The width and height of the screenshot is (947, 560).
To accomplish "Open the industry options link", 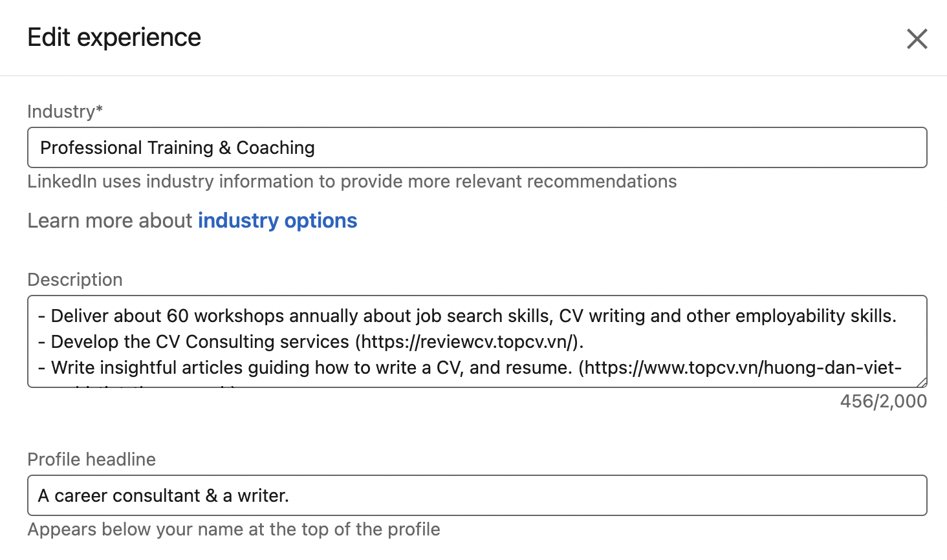I will point(277,221).
